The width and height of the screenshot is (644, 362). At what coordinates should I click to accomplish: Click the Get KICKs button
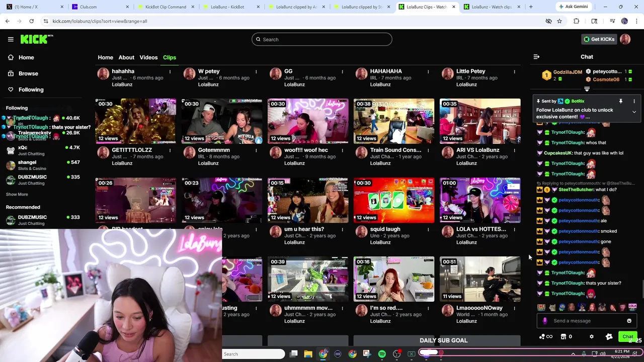click(599, 39)
